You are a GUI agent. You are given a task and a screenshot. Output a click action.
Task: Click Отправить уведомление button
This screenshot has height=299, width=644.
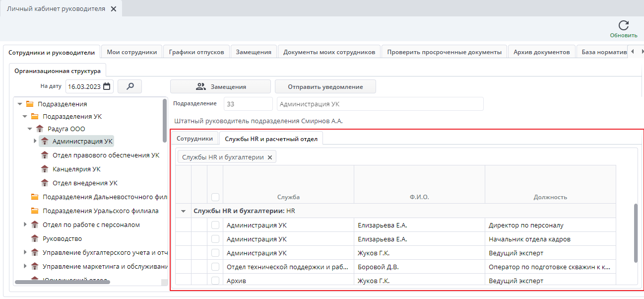coord(325,86)
